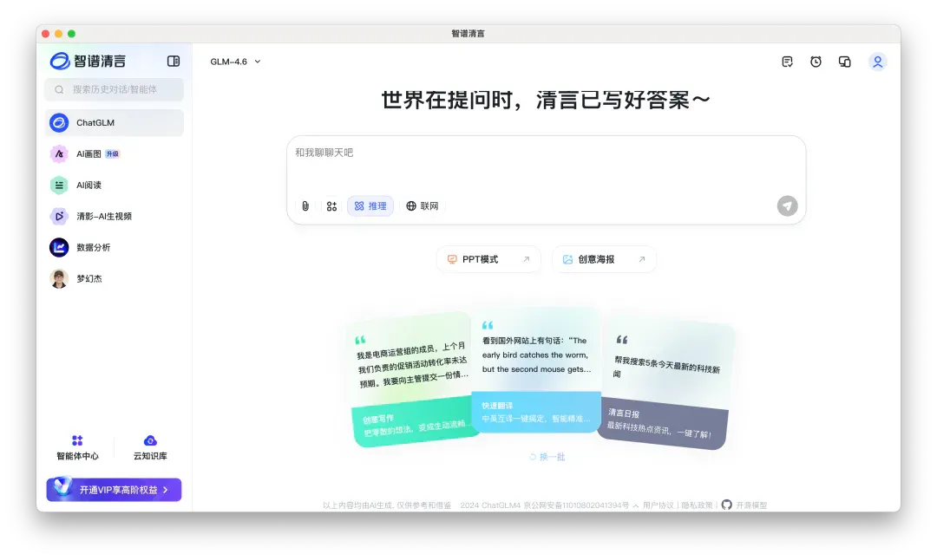Image resolution: width=937 pixels, height=560 pixels.
Task: Click the paperclip attach file icon
Action: (x=305, y=206)
